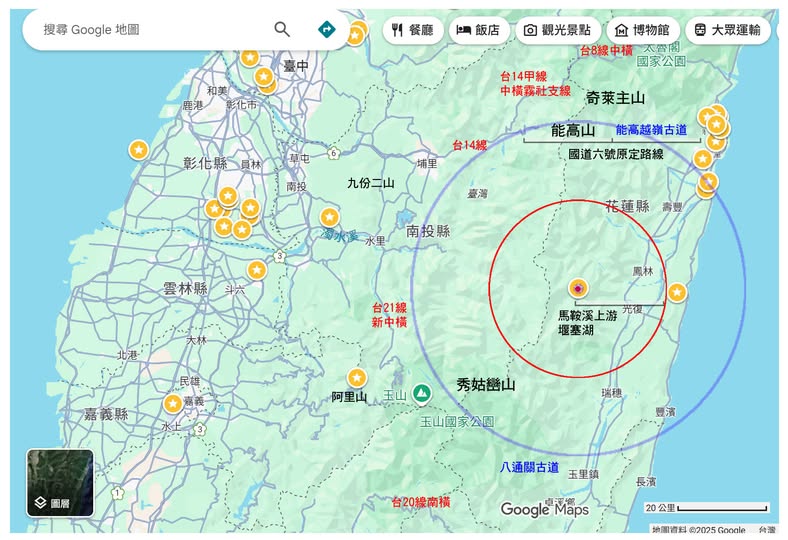Viewport: 788px width, 540px height.
Task: Open directions with the blue arrow icon
Action: click(x=326, y=30)
